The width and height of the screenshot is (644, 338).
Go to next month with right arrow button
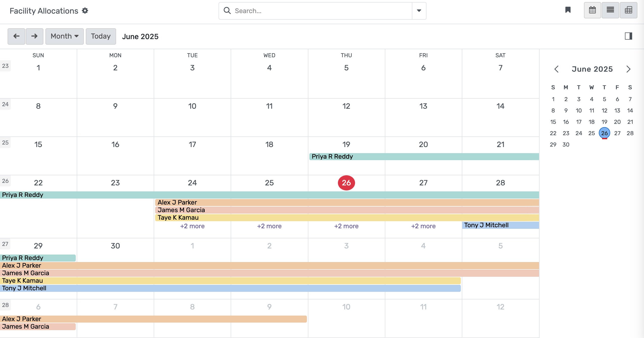click(35, 36)
